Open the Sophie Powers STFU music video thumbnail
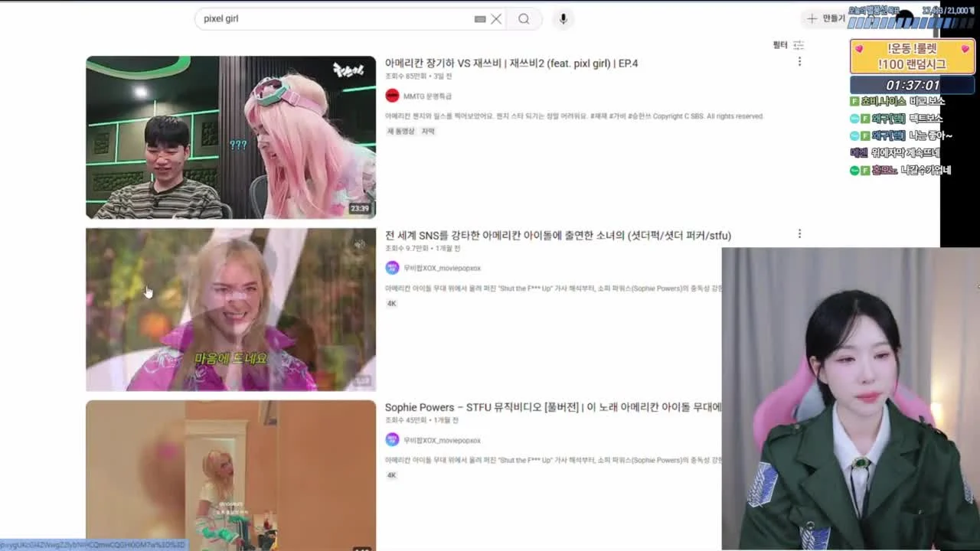The width and height of the screenshot is (980, 551). (x=230, y=475)
